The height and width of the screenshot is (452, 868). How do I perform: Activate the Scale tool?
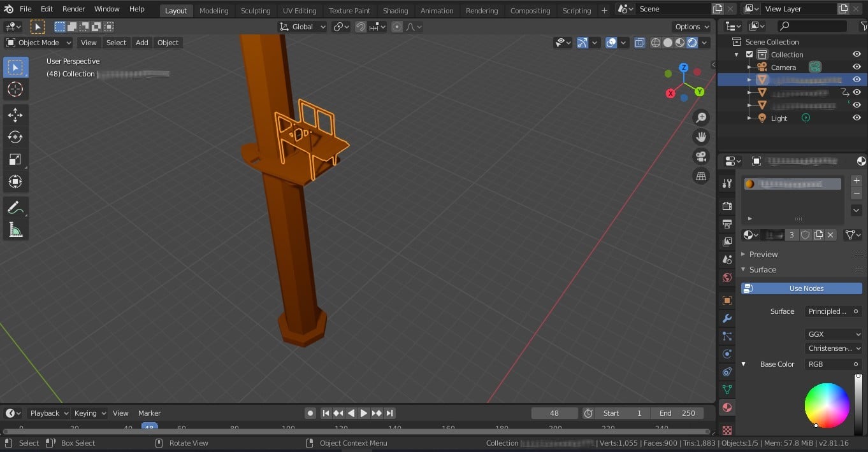point(15,159)
